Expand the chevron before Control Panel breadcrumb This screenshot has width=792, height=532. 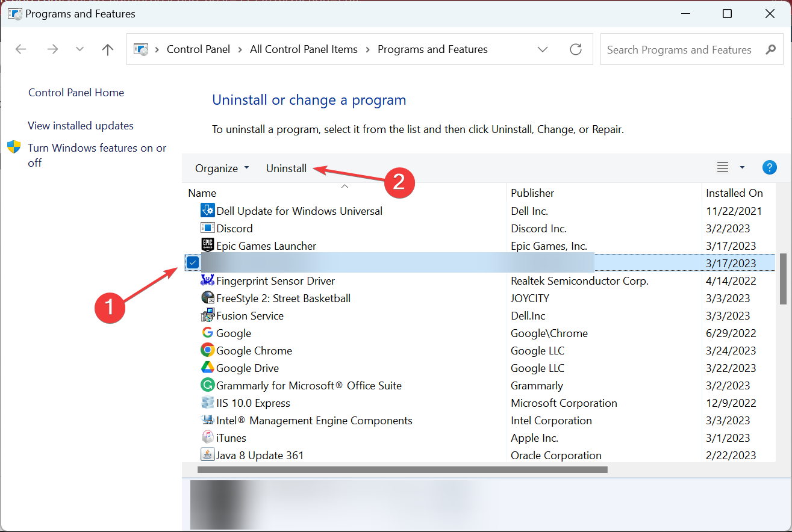[157, 49]
